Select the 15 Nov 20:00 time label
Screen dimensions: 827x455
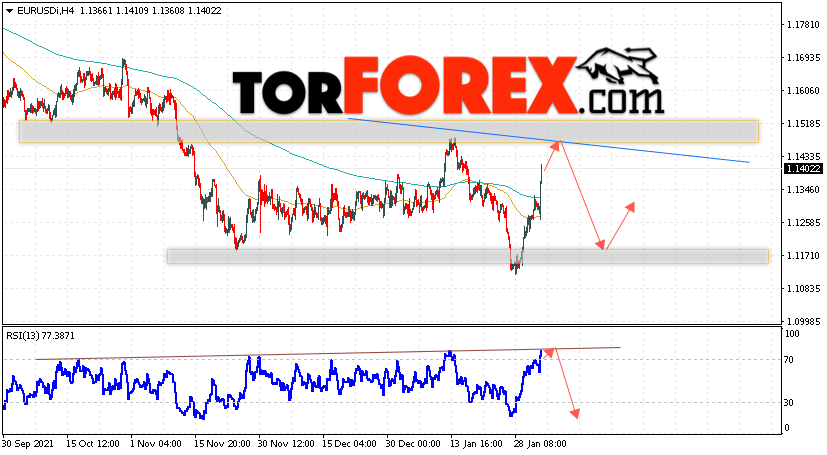tap(221, 444)
